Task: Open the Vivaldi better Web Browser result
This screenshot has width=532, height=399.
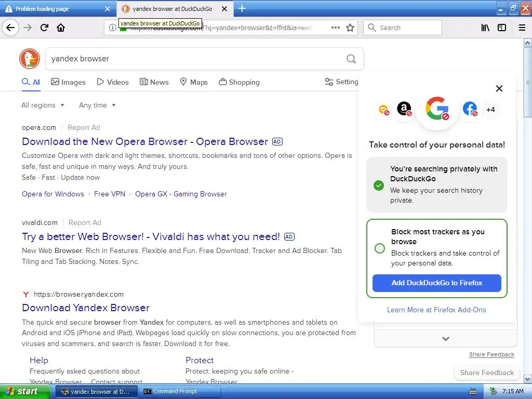Action: tap(151, 236)
